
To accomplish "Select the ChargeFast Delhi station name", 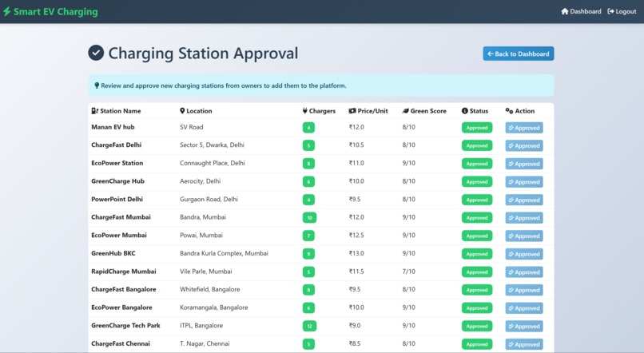I will (x=116, y=145).
